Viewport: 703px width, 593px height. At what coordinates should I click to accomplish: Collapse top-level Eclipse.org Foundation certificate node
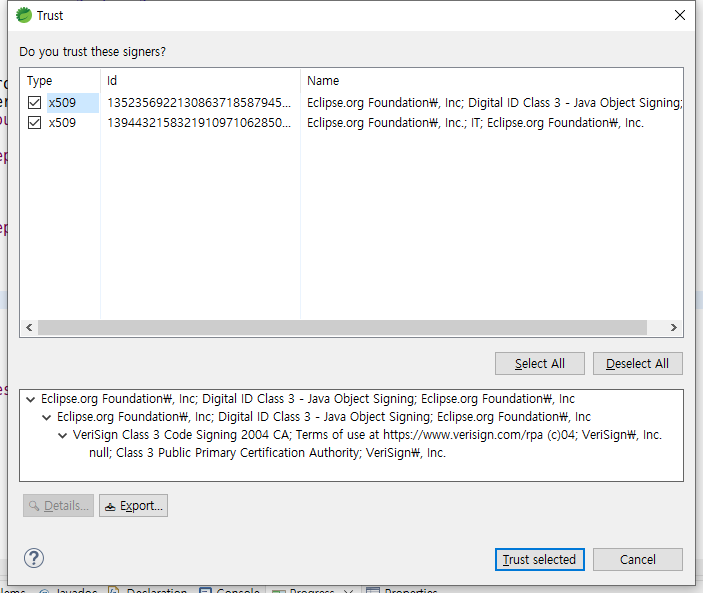pos(30,399)
